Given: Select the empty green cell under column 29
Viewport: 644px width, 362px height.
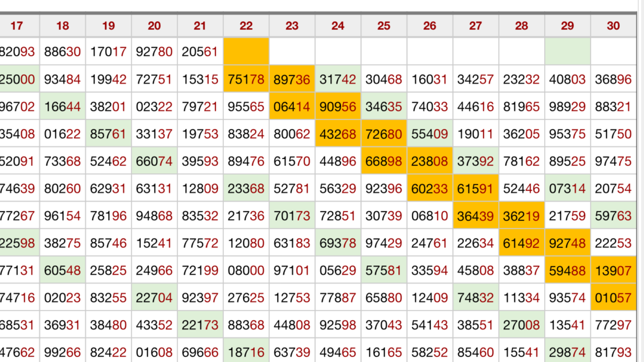Looking at the screenshot, I should point(567,52).
